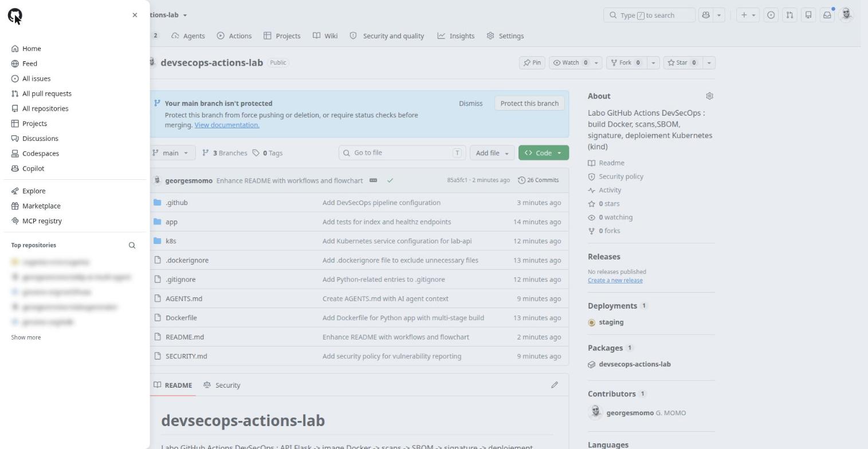The height and width of the screenshot is (449, 868).
Task: Edit README pencil icon
Action: [x=555, y=385]
